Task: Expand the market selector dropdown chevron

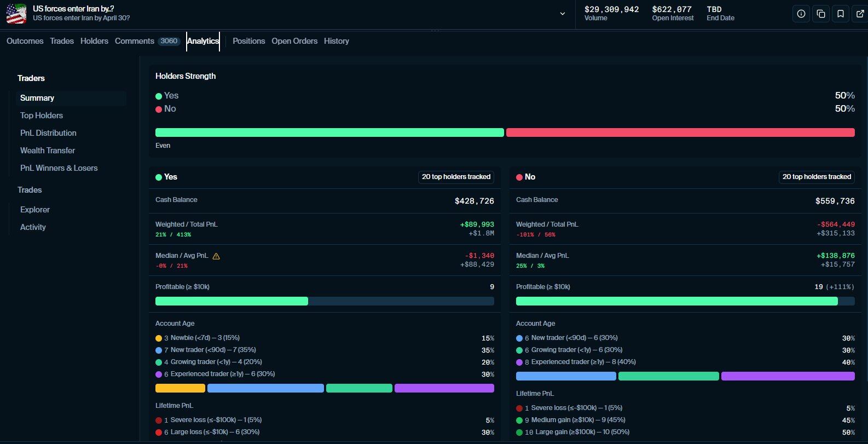Action: tap(562, 14)
